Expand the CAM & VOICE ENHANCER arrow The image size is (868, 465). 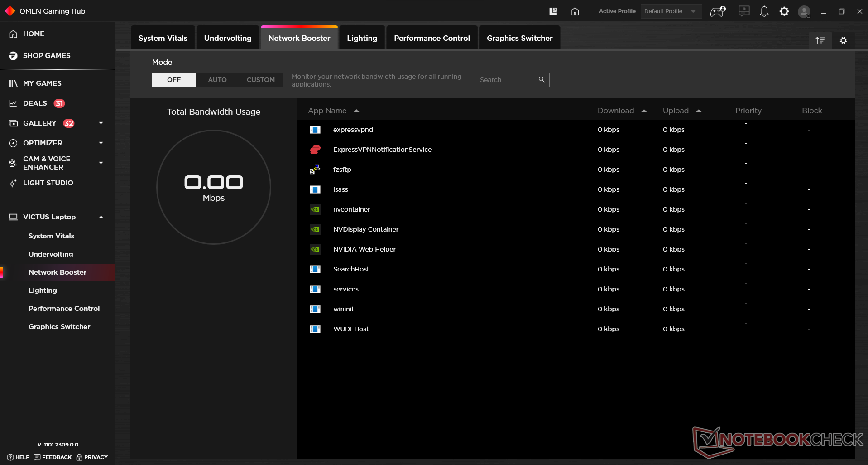point(101,163)
